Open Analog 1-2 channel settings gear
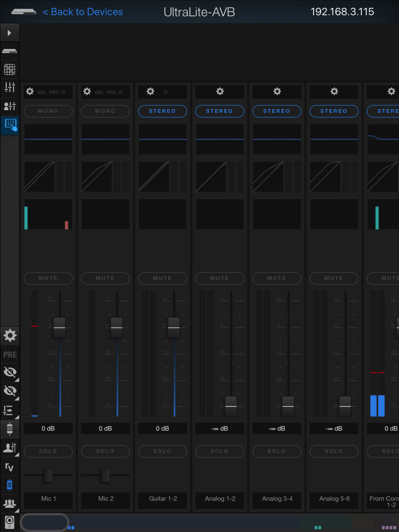This screenshot has height=532, width=399. click(x=220, y=91)
